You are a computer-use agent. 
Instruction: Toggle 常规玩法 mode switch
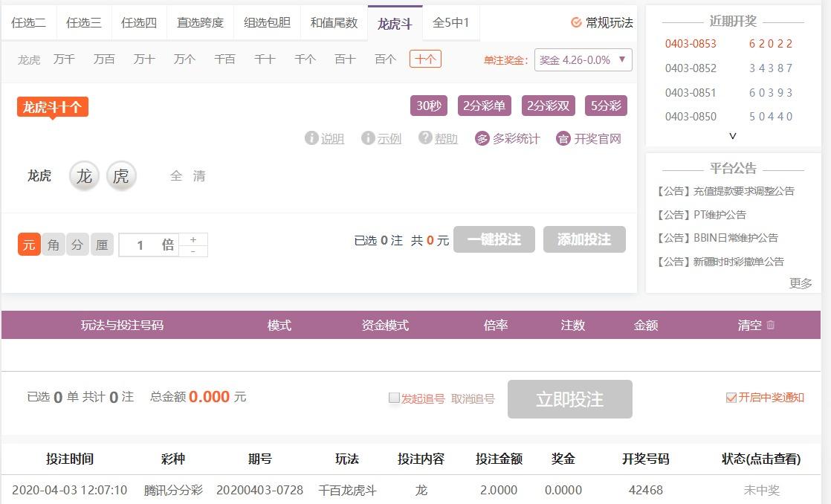click(576, 22)
